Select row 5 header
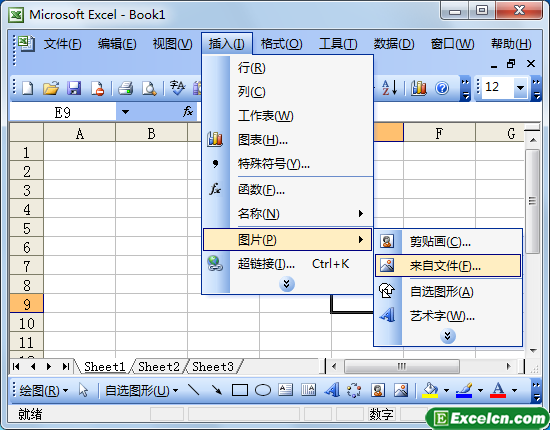Screen dimensions: 550x430 26,228
